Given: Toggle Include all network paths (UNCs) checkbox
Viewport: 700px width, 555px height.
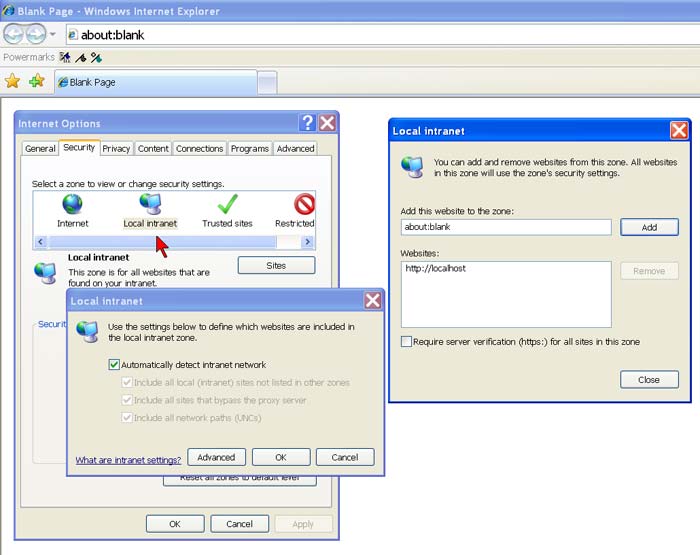Looking at the screenshot, I should tap(127, 417).
